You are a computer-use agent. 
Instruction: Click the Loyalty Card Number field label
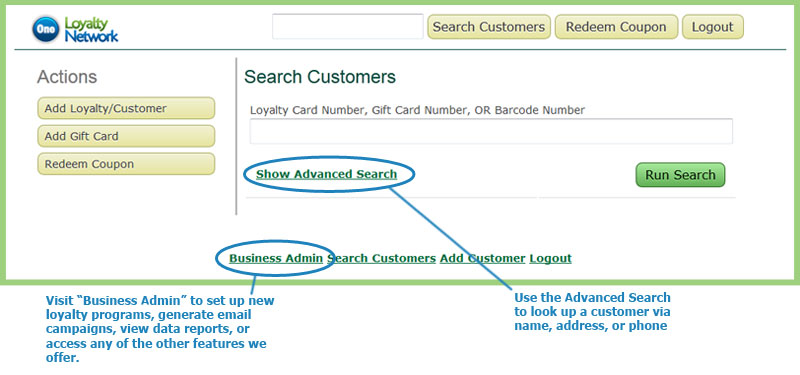point(417,110)
